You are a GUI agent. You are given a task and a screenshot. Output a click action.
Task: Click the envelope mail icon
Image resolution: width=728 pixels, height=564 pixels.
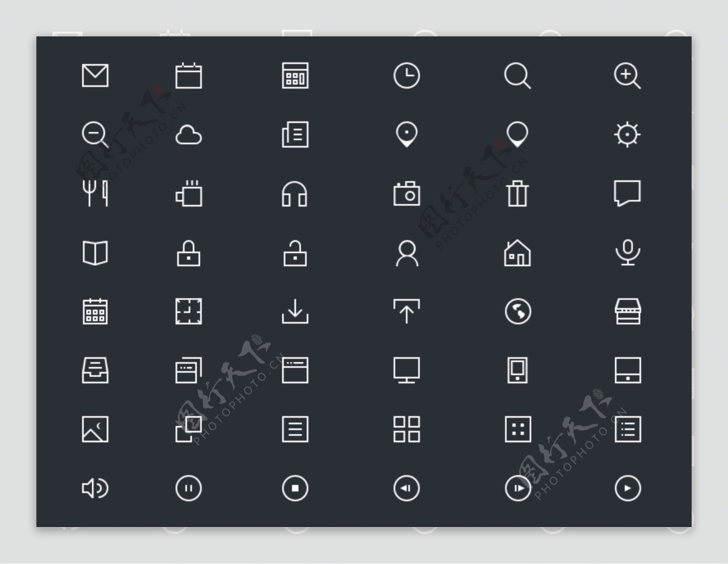[x=95, y=76]
